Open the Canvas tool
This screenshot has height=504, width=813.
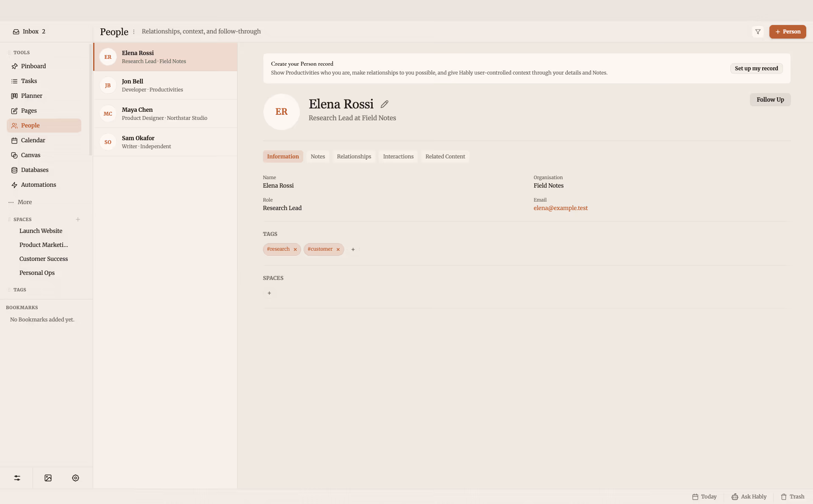(x=44, y=155)
